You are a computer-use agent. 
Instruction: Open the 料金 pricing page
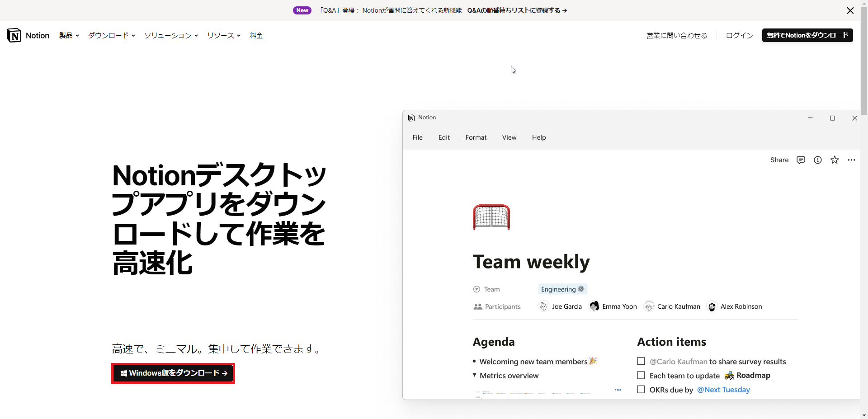coord(256,35)
